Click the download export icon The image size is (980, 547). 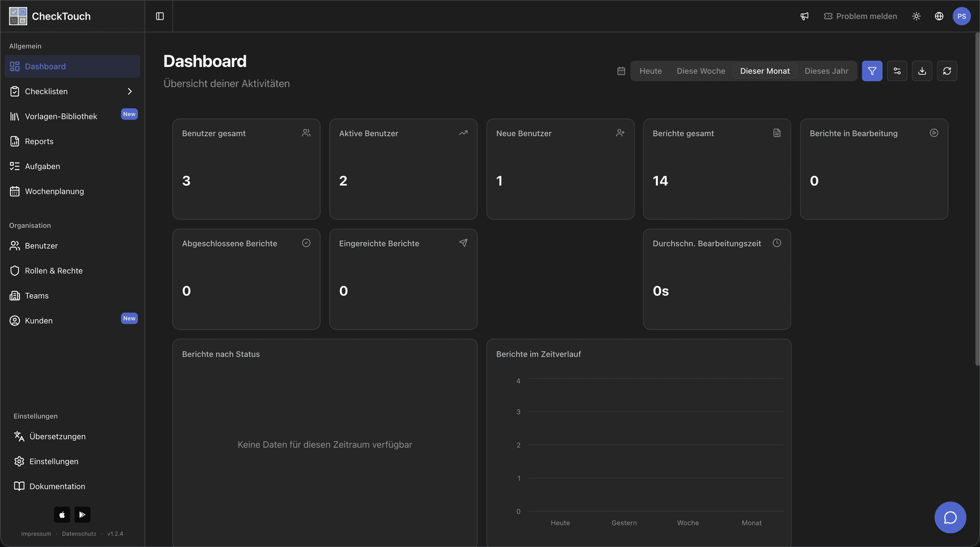coord(922,70)
